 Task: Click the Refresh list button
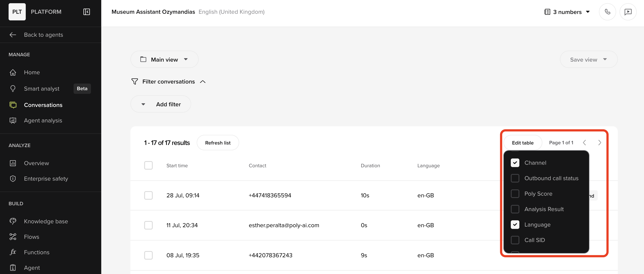tap(218, 143)
